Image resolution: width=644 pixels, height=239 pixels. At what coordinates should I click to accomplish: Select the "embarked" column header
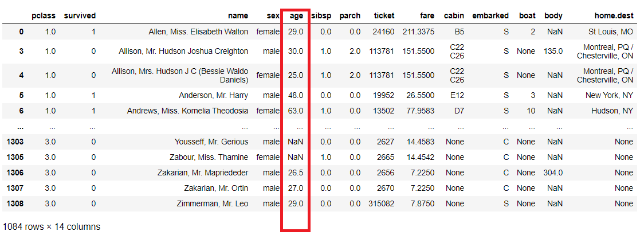point(490,14)
